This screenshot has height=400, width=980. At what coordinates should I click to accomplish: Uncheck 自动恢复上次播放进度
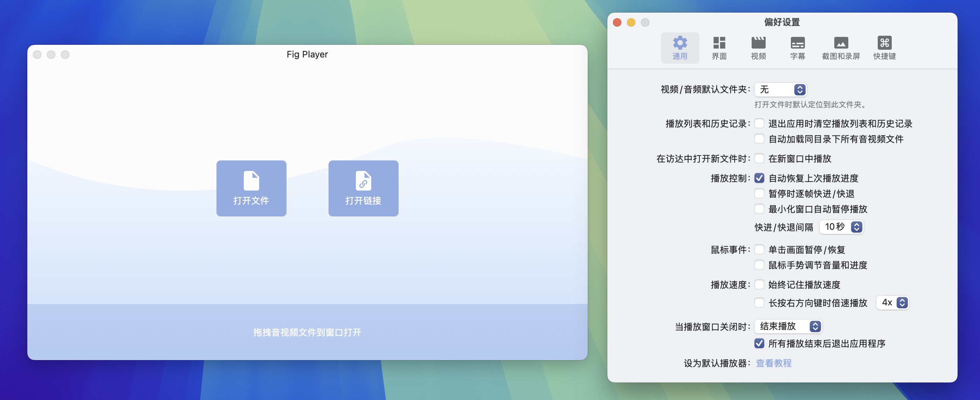coord(759,178)
